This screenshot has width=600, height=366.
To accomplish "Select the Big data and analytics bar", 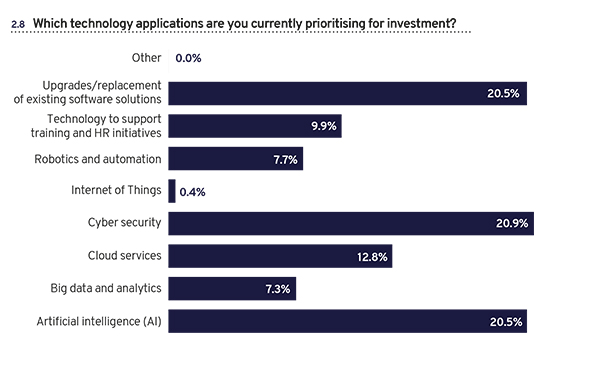I will point(232,289).
